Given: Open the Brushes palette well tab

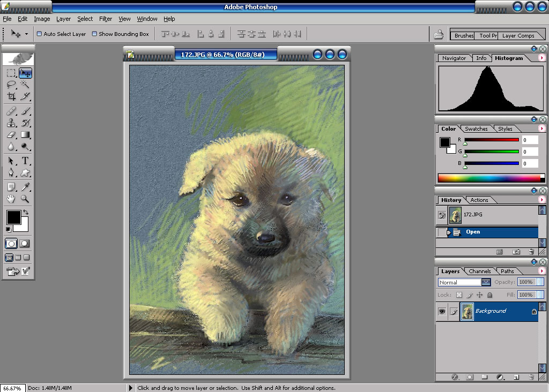Looking at the screenshot, I should 464,36.
